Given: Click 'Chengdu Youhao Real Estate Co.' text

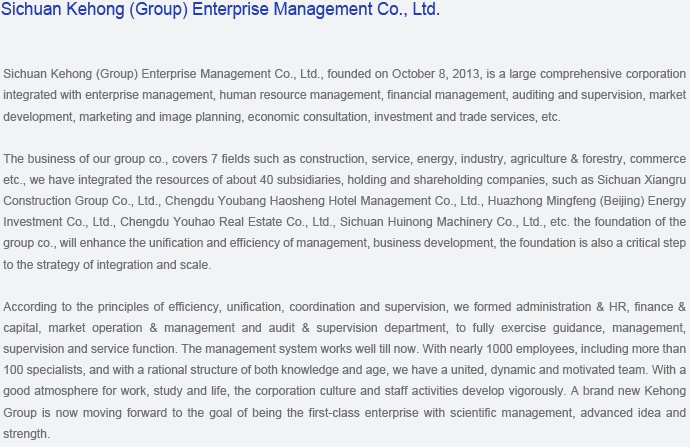Looking at the screenshot, I should pyautogui.click(x=225, y=222).
